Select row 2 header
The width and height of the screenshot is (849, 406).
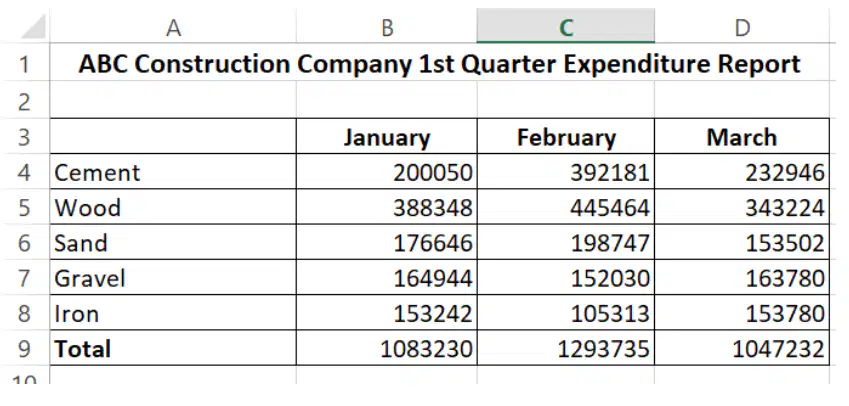point(24,101)
